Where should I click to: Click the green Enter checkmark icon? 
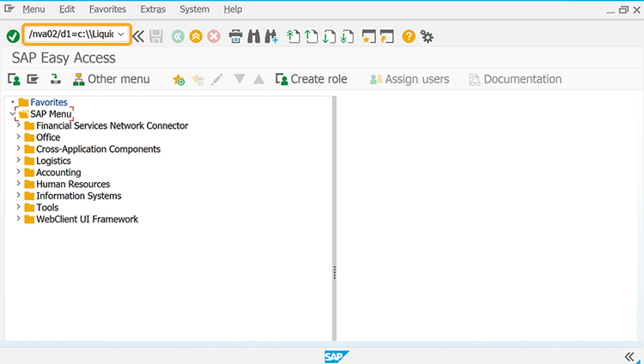coord(13,36)
